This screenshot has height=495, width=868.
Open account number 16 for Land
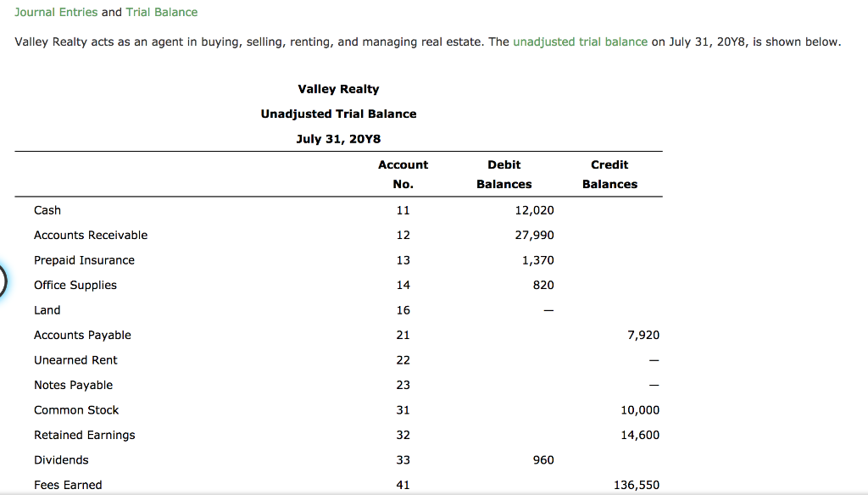pos(403,309)
